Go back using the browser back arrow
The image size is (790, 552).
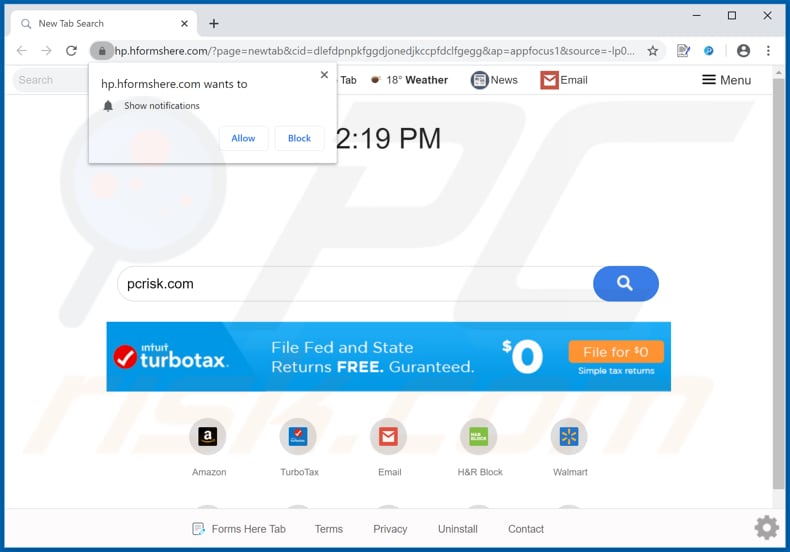tap(22, 50)
